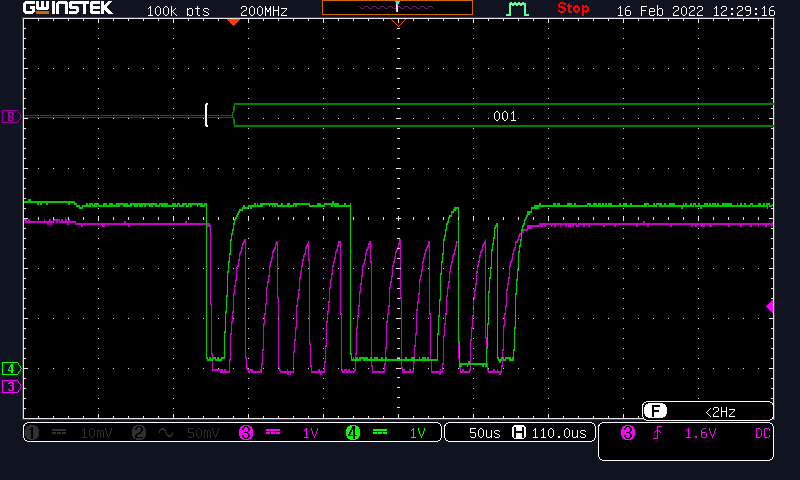Click the cyan marker in the overview bar
Viewport: 800px width, 480px height.
pos(397,6)
